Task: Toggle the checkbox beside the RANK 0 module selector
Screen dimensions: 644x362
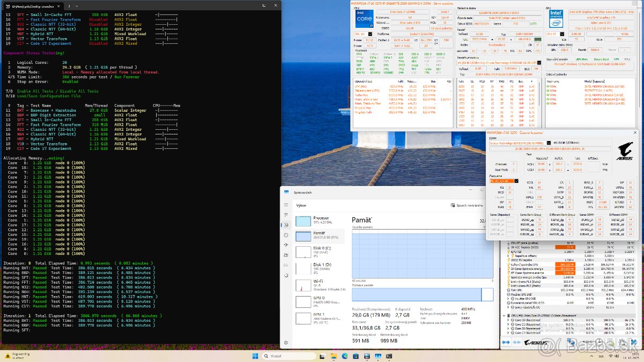Action: pyautogui.click(x=548, y=143)
